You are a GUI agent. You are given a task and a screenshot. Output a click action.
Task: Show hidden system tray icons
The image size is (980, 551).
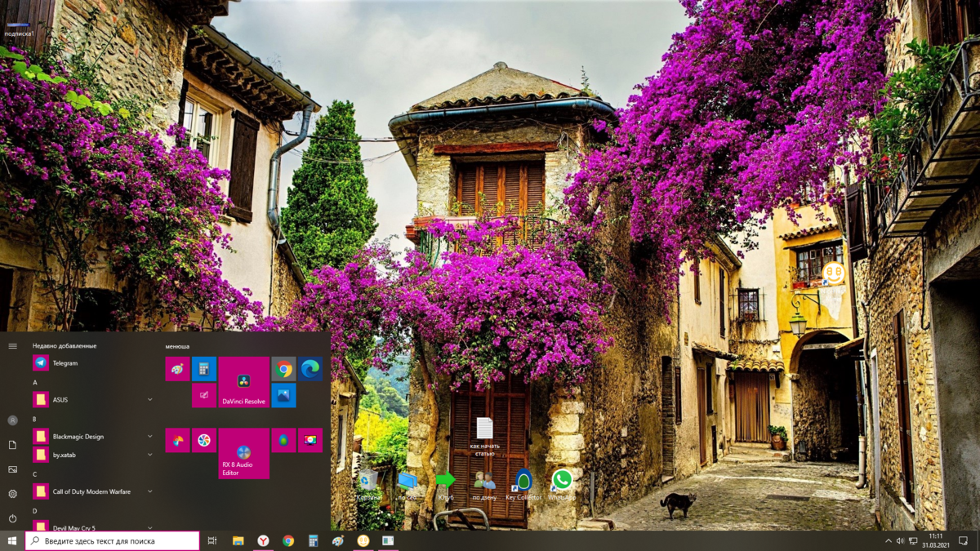click(889, 540)
